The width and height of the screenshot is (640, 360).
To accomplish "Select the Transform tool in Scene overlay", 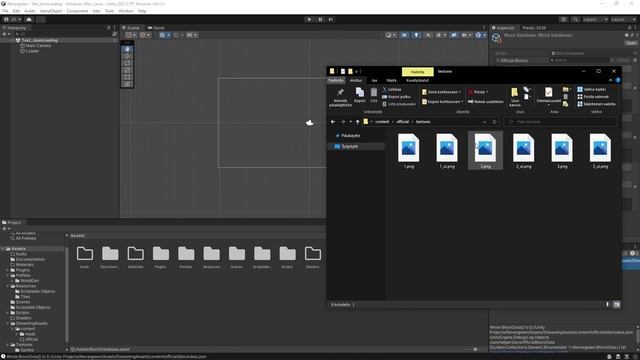I will click(127, 84).
